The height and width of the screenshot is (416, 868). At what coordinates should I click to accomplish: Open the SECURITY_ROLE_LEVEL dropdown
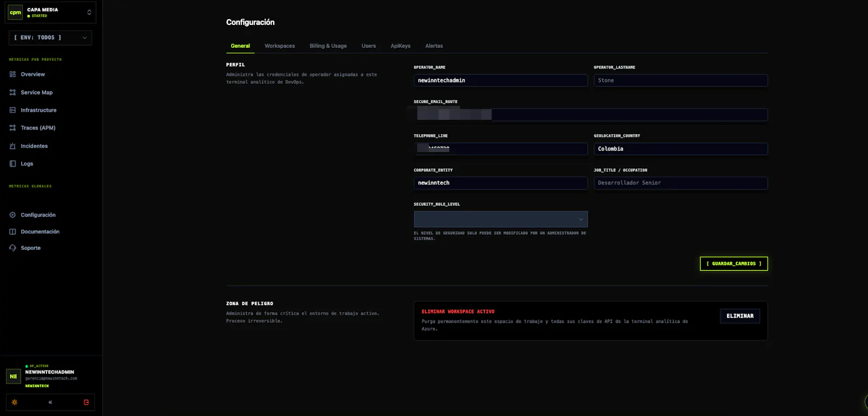point(501,219)
